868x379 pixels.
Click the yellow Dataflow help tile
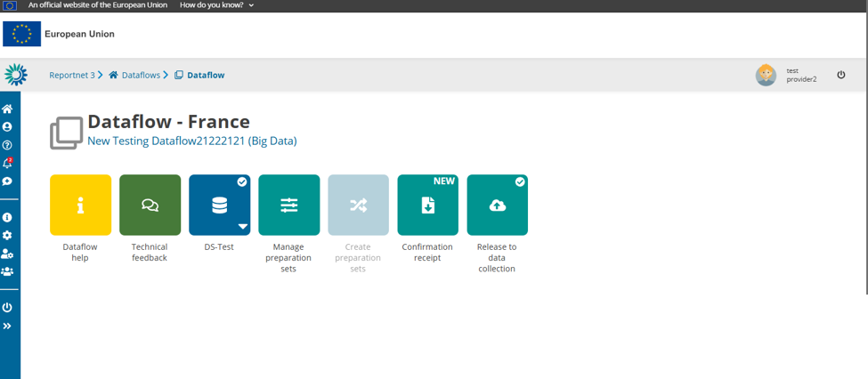coord(80,205)
